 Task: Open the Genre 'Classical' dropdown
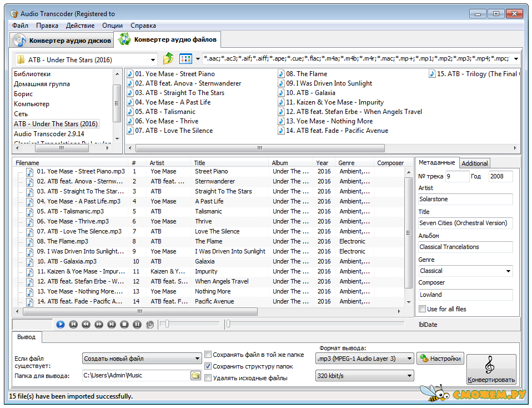pos(508,271)
